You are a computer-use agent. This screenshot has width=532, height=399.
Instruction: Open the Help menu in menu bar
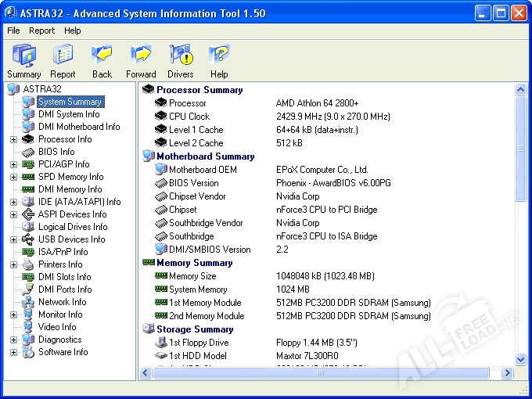tap(73, 31)
